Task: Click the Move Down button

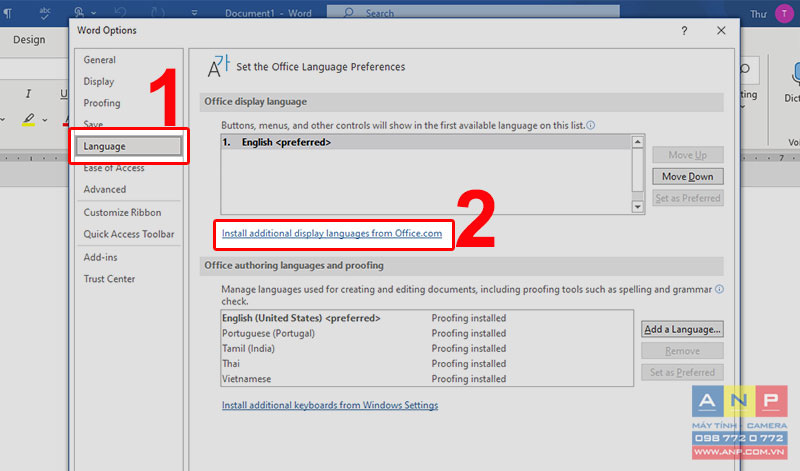Action: pos(688,177)
